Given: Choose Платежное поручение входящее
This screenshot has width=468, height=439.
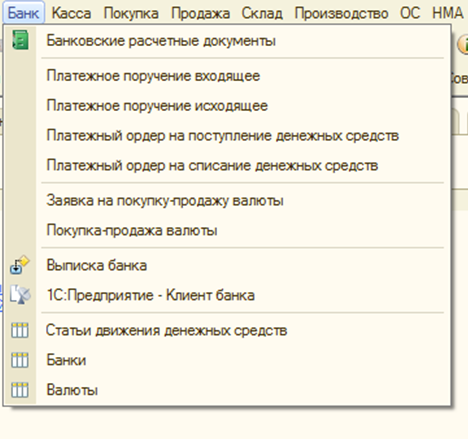Looking at the screenshot, I should (x=227, y=76).
